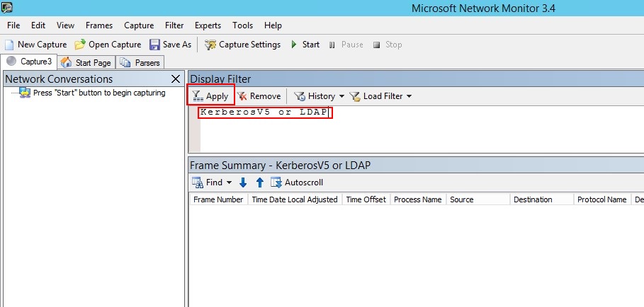Switch to the Parsers tab
This screenshot has height=307, width=644.
pyautogui.click(x=140, y=63)
